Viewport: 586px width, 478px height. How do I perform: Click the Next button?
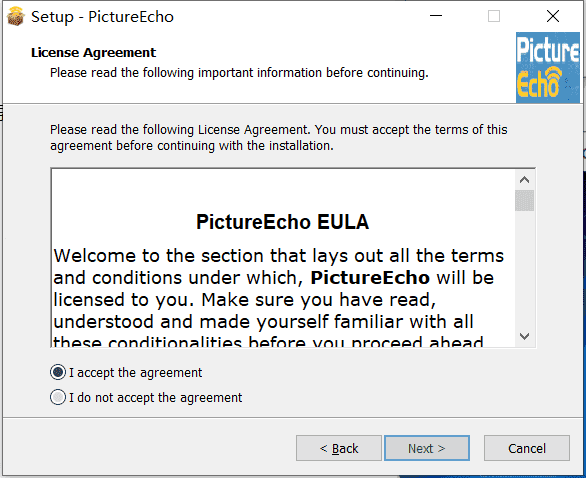pos(427,448)
